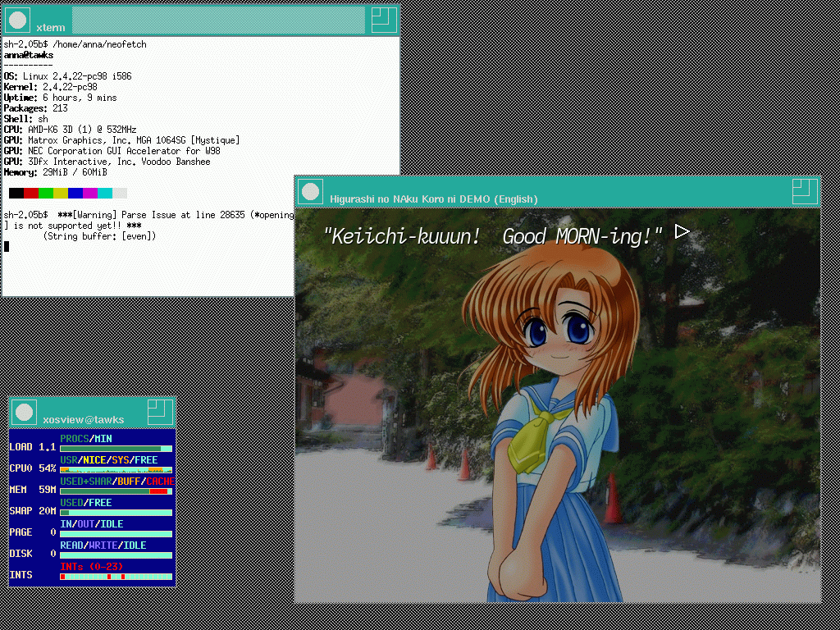Click the "Uptime: 6 hours, 9 mins" line
The width and height of the screenshot is (840, 630).
[x=60, y=98]
